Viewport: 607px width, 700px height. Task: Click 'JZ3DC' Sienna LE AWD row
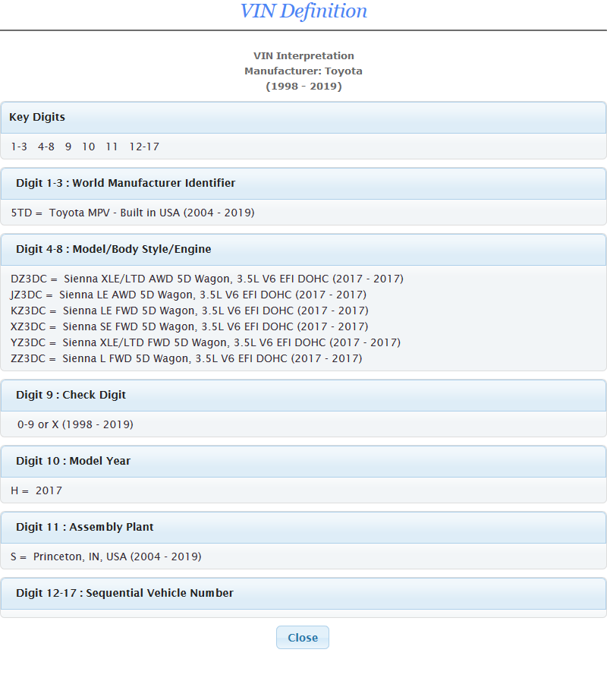tap(188, 295)
